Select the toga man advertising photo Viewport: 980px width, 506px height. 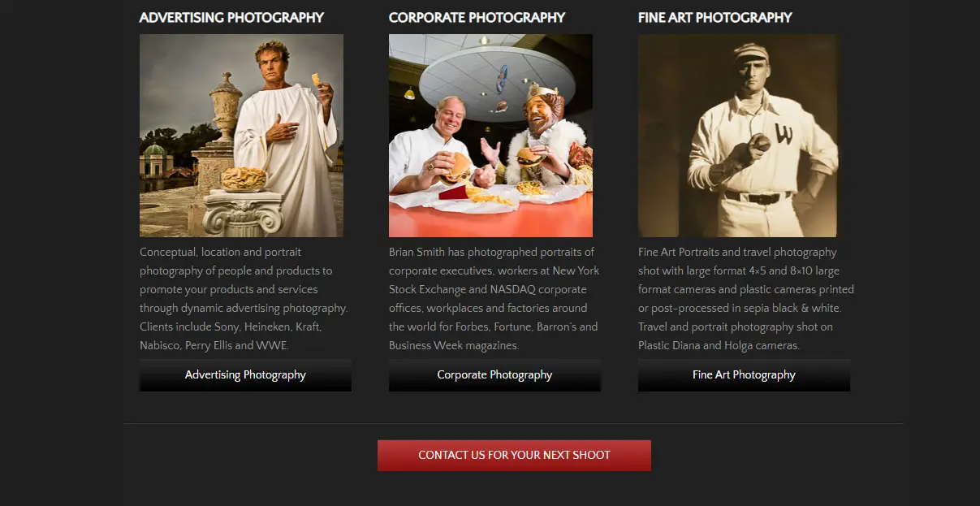pos(241,136)
